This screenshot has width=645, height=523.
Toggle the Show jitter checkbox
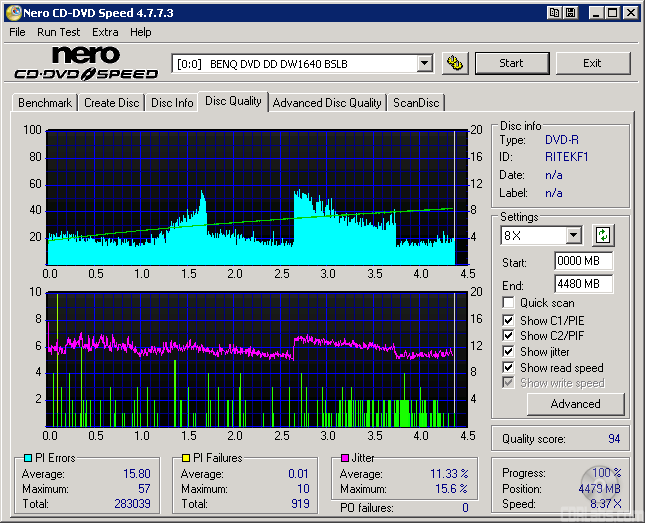[x=509, y=352]
